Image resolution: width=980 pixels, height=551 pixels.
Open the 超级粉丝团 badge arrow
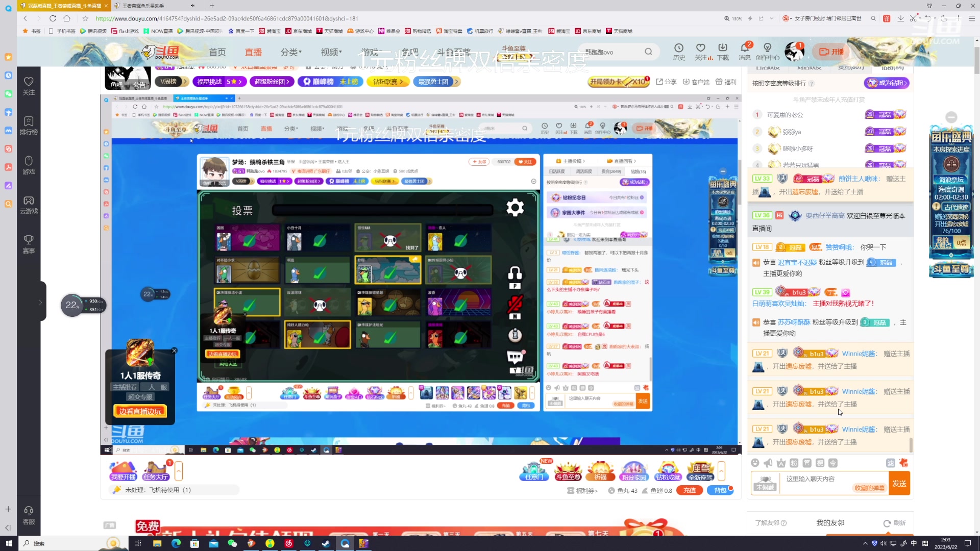tap(288, 82)
